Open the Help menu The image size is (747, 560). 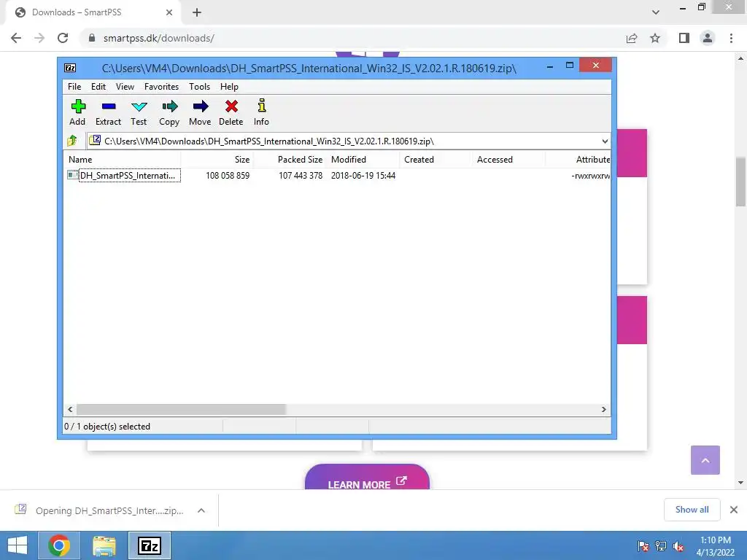click(x=229, y=87)
